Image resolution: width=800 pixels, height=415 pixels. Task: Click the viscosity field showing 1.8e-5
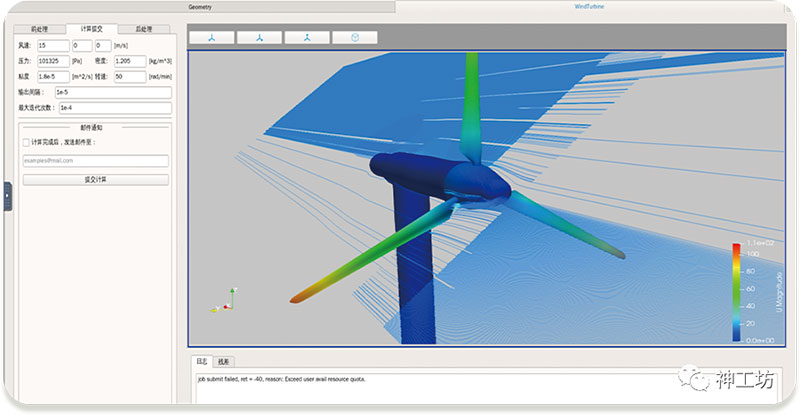click(x=53, y=77)
